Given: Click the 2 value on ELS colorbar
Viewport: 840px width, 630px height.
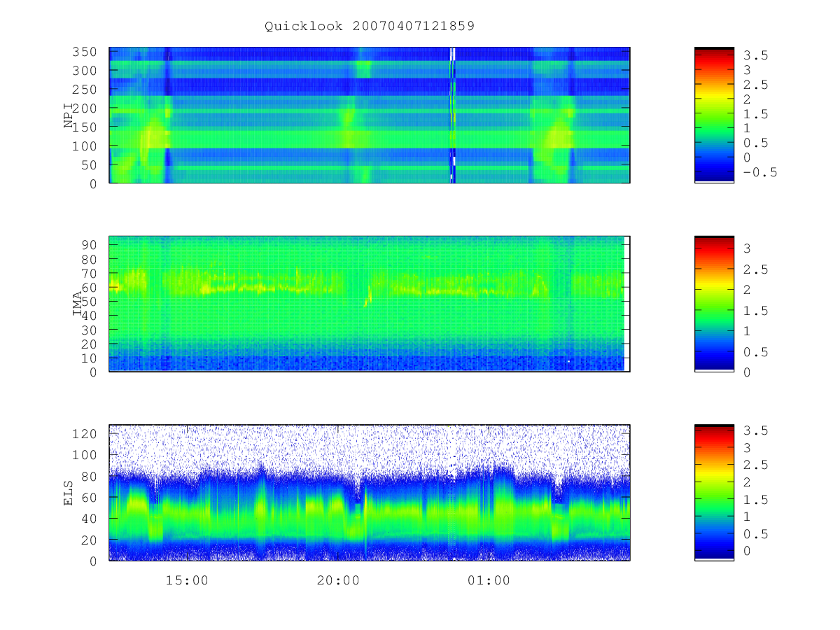Looking at the screenshot, I should (x=748, y=482).
